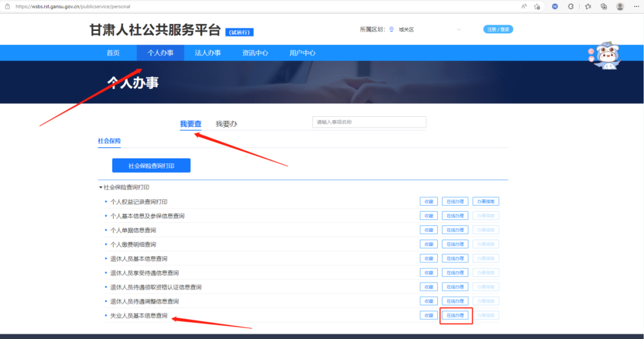Click the 注册/登录 button
Screen dimensions: 644x339
498,29
